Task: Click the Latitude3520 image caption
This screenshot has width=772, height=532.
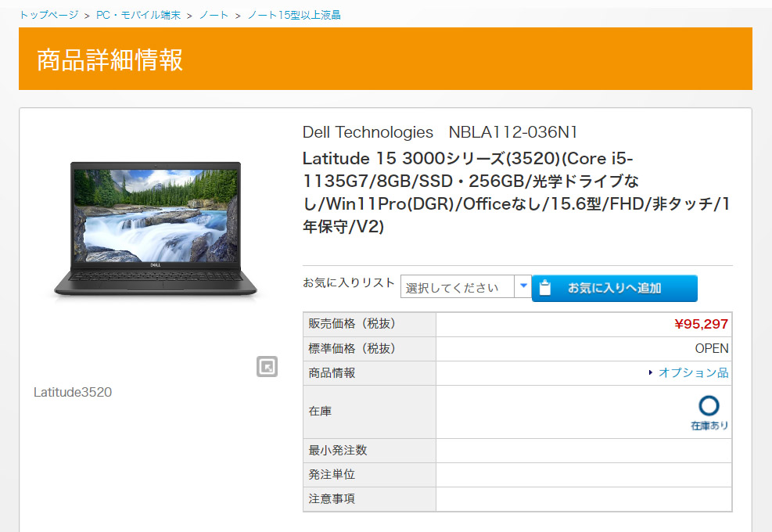Action: (73, 392)
